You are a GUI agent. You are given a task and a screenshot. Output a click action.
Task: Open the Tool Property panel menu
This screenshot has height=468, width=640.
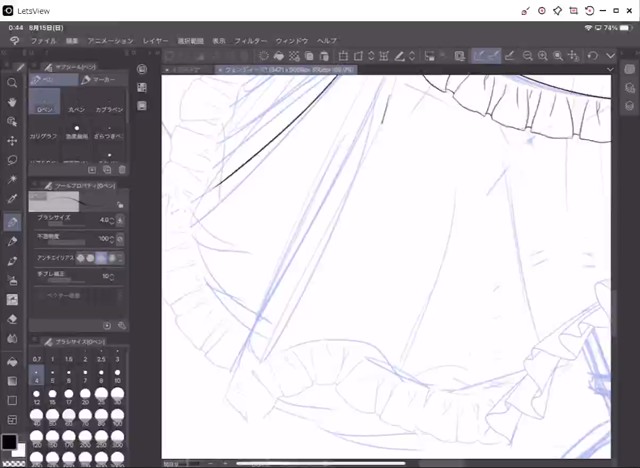point(34,185)
